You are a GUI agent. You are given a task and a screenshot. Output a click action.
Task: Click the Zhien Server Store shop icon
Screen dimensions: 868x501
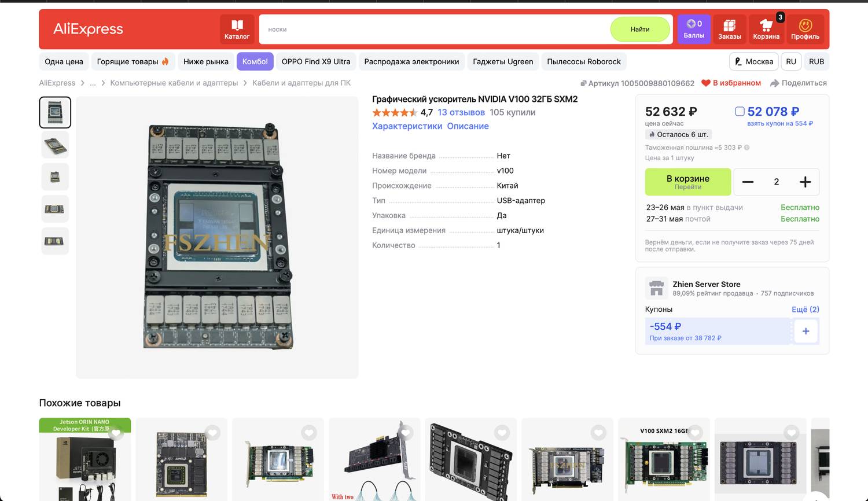point(656,288)
